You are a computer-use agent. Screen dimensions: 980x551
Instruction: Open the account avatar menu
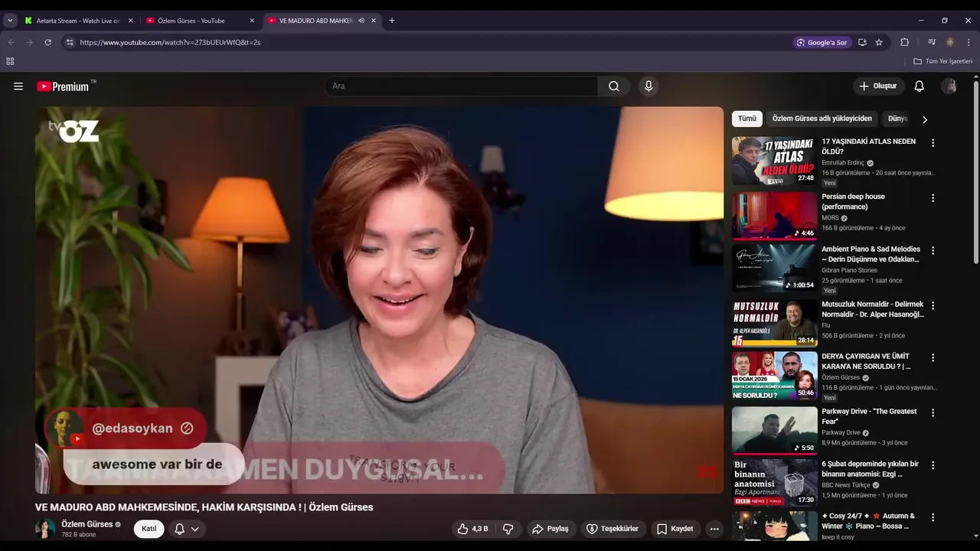click(x=949, y=86)
